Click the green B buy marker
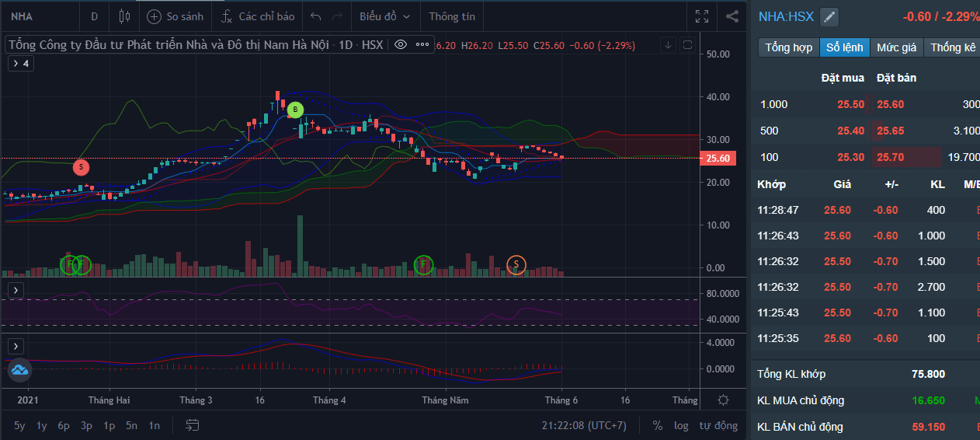980x440 pixels. click(x=295, y=110)
